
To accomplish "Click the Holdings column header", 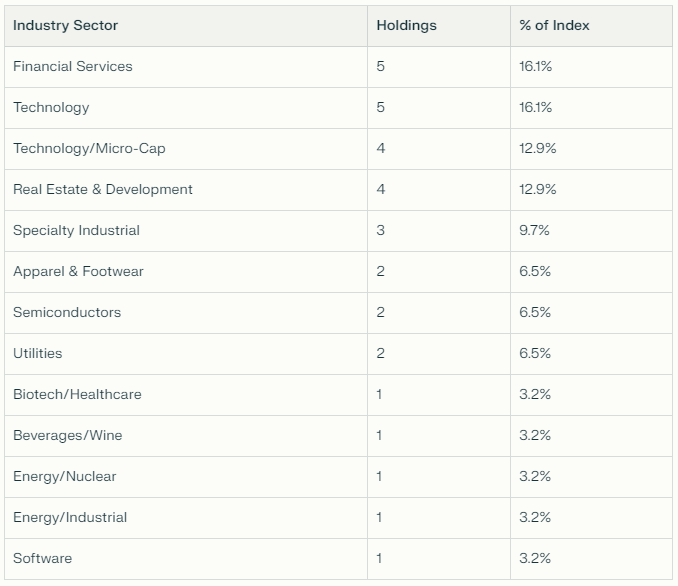I will [x=406, y=26].
